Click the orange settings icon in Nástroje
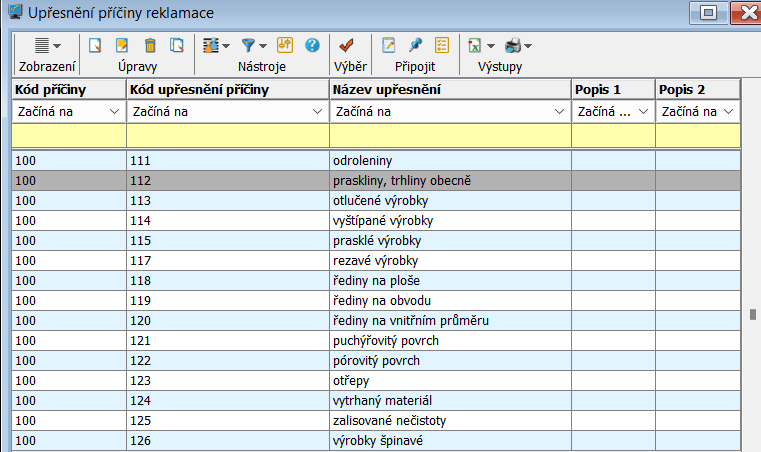The width and height of the screenshot is (761, 452). pos(284,45)
